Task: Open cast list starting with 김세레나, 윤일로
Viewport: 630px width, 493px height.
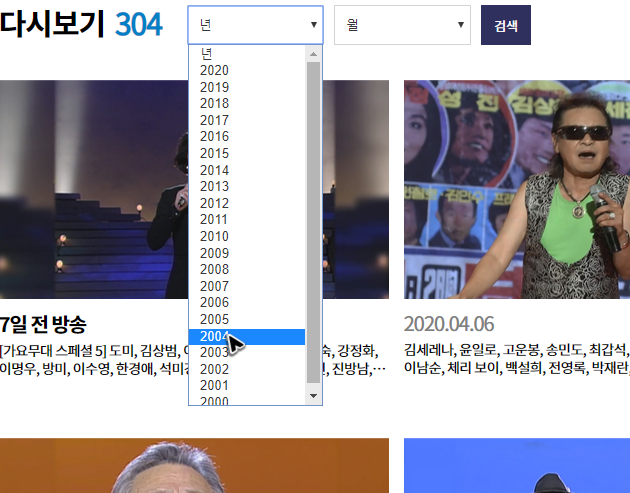Action: (x=517, y=359)
